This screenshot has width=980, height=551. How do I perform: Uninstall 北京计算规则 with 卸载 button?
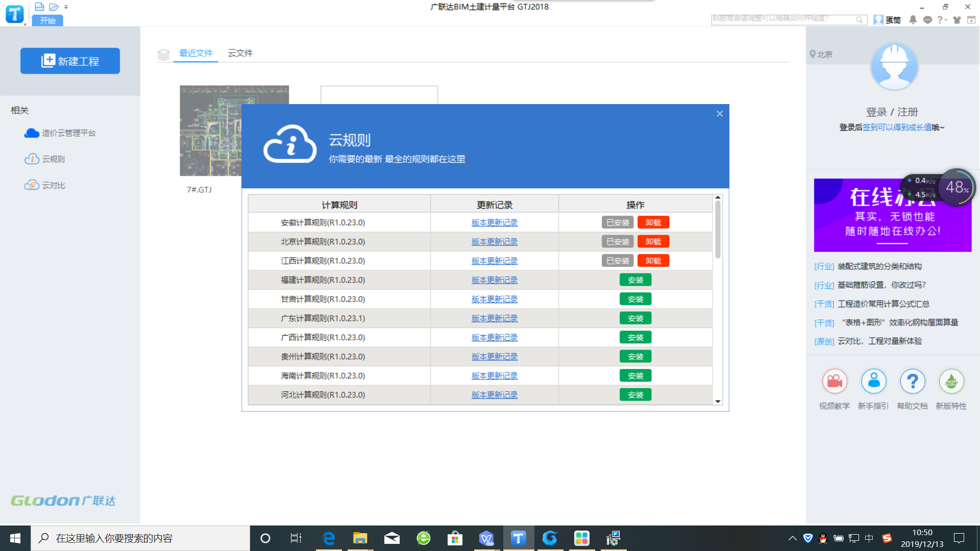click(653, 241)
